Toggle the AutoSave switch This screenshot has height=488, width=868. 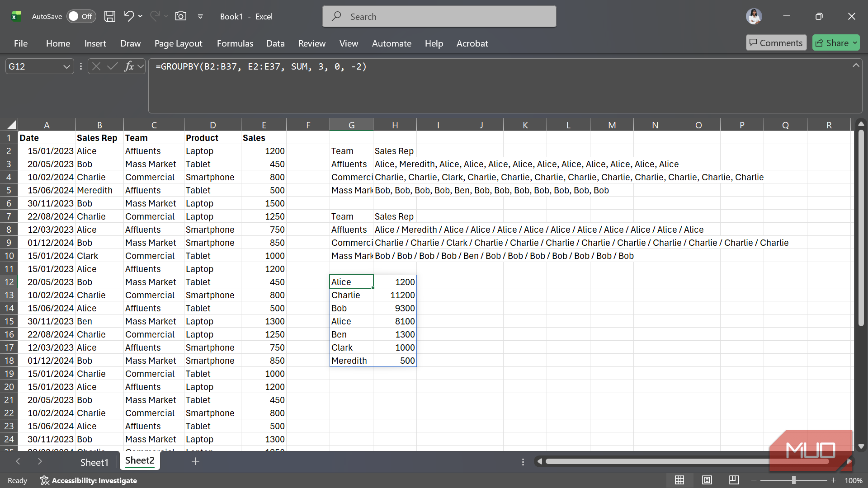(81, 16)
